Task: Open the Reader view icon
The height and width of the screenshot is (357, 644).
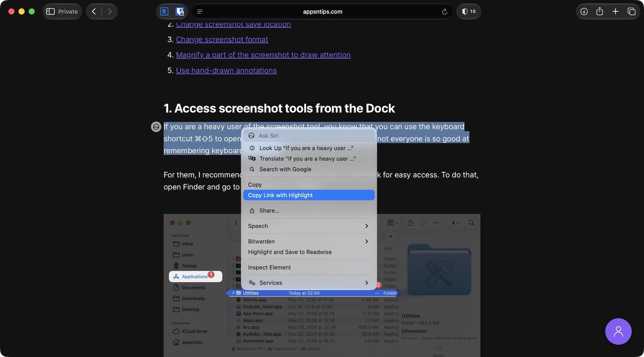Action: (x=200, y=11)
